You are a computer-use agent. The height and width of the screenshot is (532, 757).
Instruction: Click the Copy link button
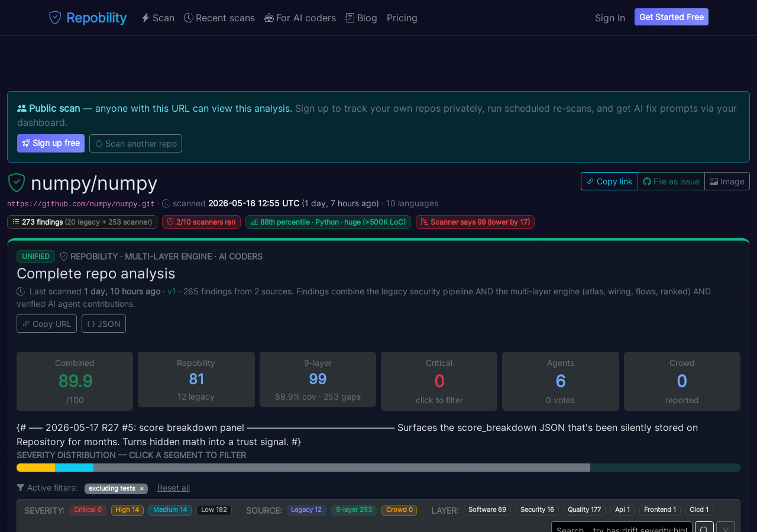(x=609, y=181)
